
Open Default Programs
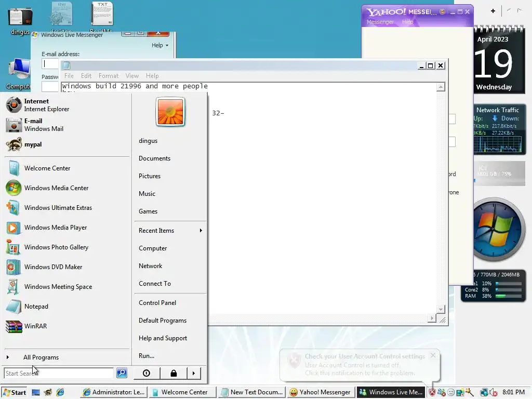point(163,321)
